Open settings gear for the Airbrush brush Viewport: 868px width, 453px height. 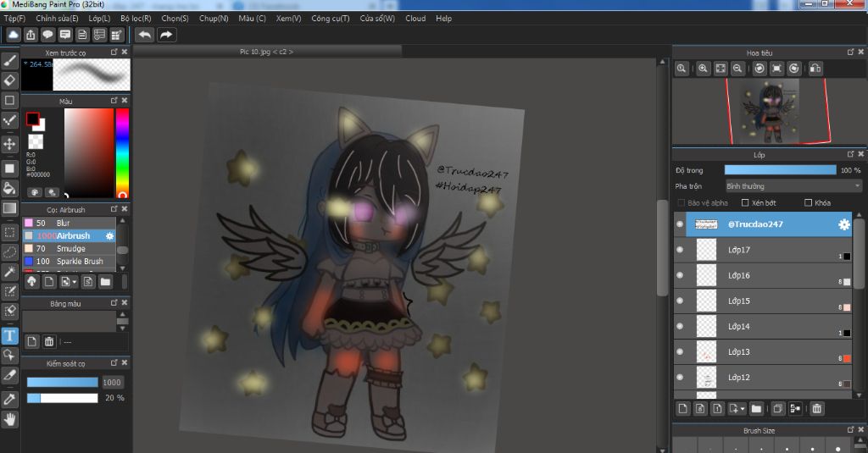(x=109, y=235)
